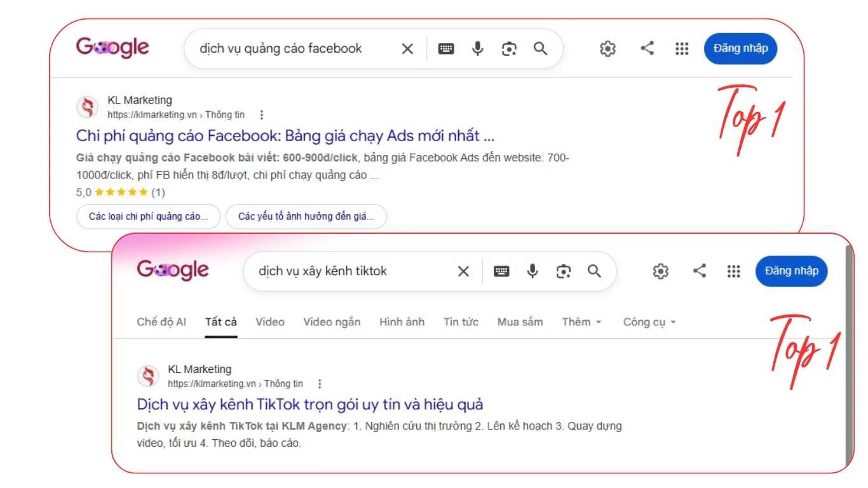
Task: Click 'Dịch vụ xây kênh TikTok tại KLM Agency' snippet
Action: [243, 426]
